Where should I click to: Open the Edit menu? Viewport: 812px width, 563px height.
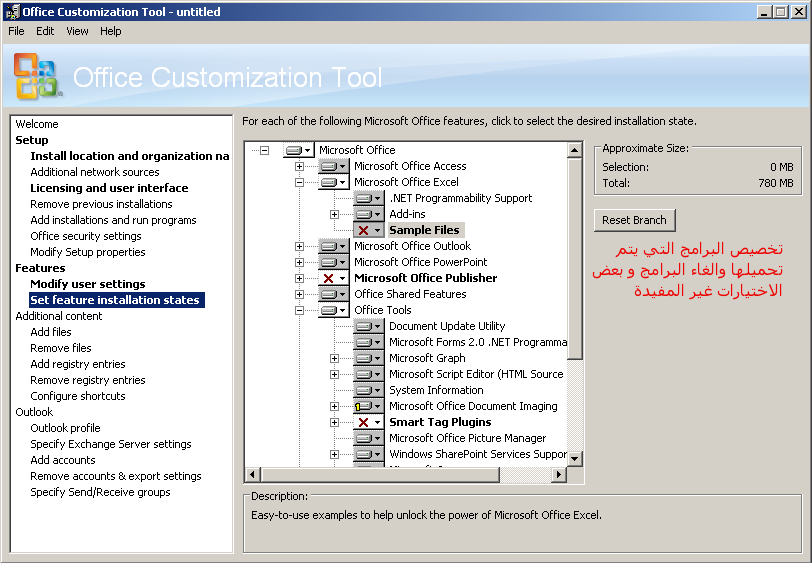[x=45, y=31]
